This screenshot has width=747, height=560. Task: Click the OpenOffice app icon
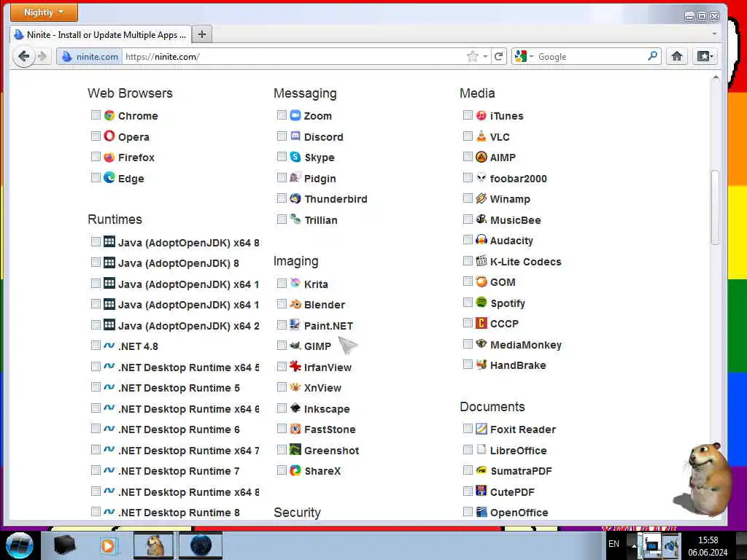(481, 512)
